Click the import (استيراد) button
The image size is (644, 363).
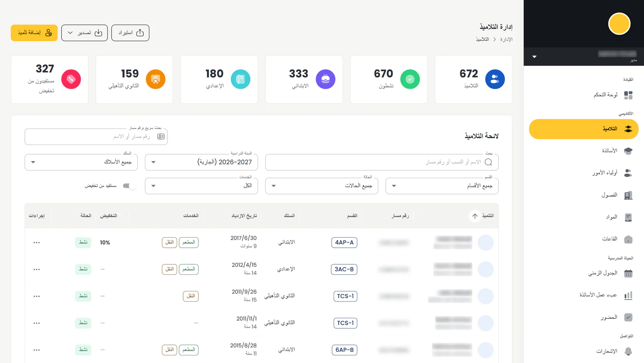(130, 33)
